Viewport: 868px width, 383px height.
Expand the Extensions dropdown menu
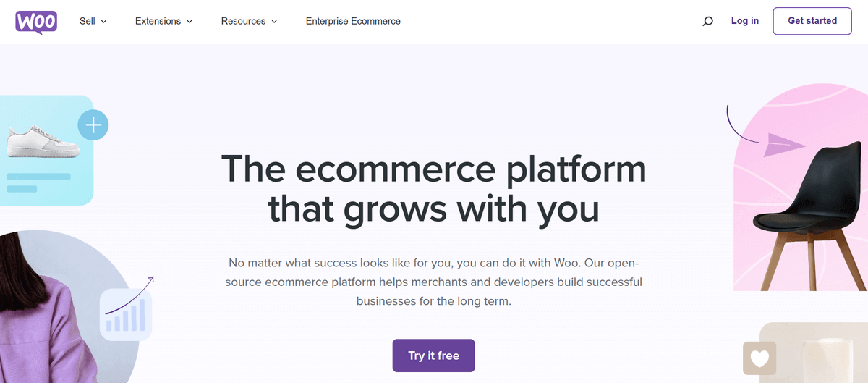tap(163, 21)
